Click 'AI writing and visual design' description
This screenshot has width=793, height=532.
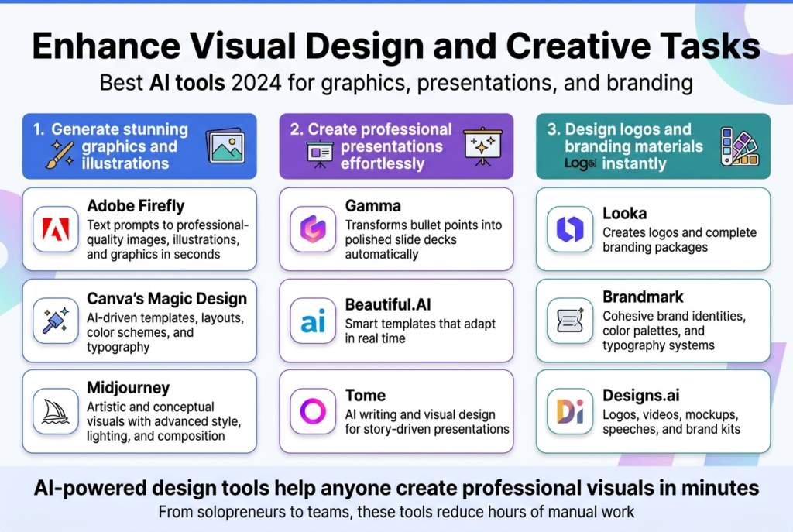pyautogui.click(x=427, y=422)
